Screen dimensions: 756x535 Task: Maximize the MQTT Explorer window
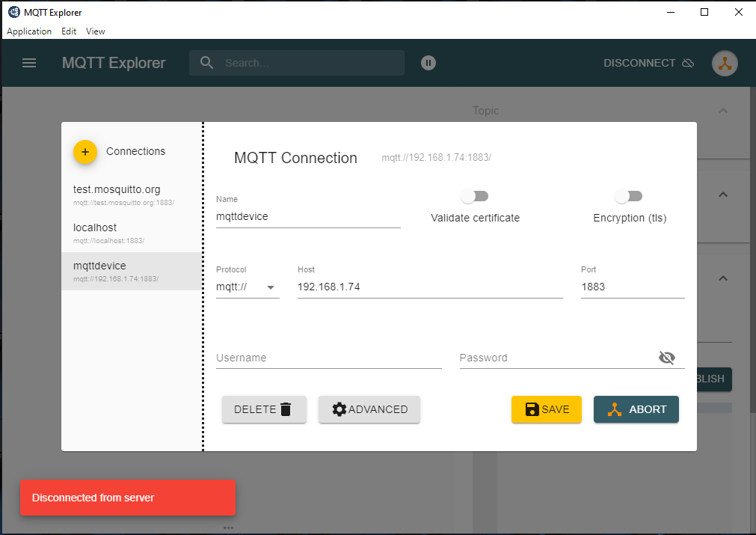pyautogui.click(x=704, y=12)
